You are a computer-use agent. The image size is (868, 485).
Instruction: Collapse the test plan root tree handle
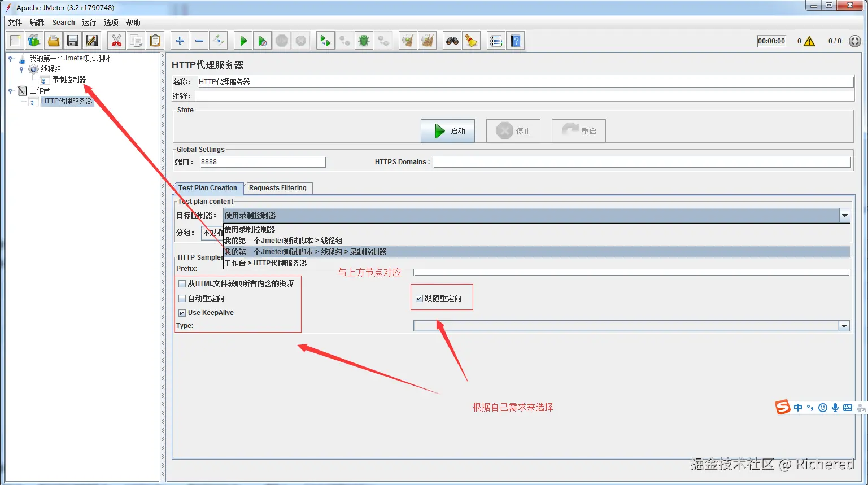click(x=10, y=58)
